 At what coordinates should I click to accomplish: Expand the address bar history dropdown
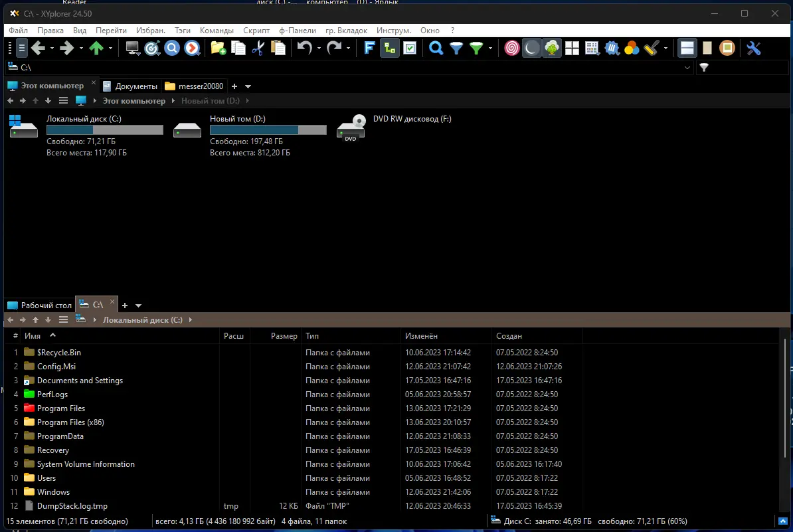pyautogui.click(x=687, y=67)
